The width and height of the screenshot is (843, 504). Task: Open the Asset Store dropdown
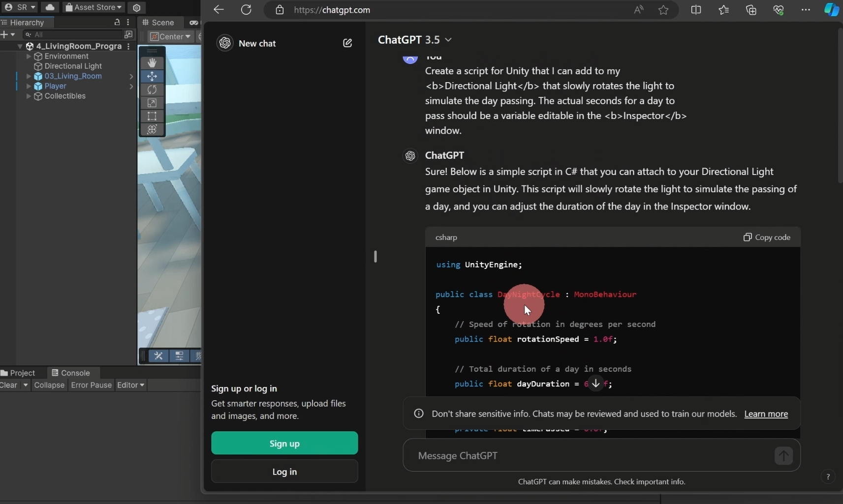94,7
